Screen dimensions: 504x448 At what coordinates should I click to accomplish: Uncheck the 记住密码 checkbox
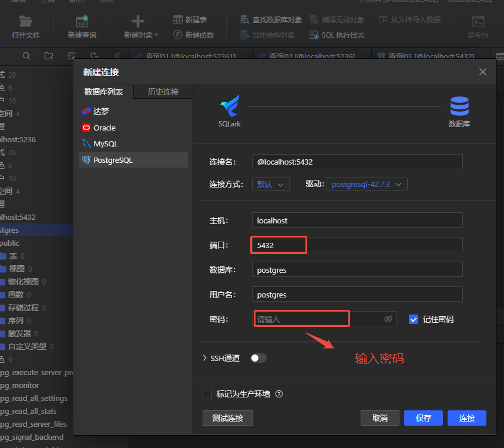[x=414, y=319]
